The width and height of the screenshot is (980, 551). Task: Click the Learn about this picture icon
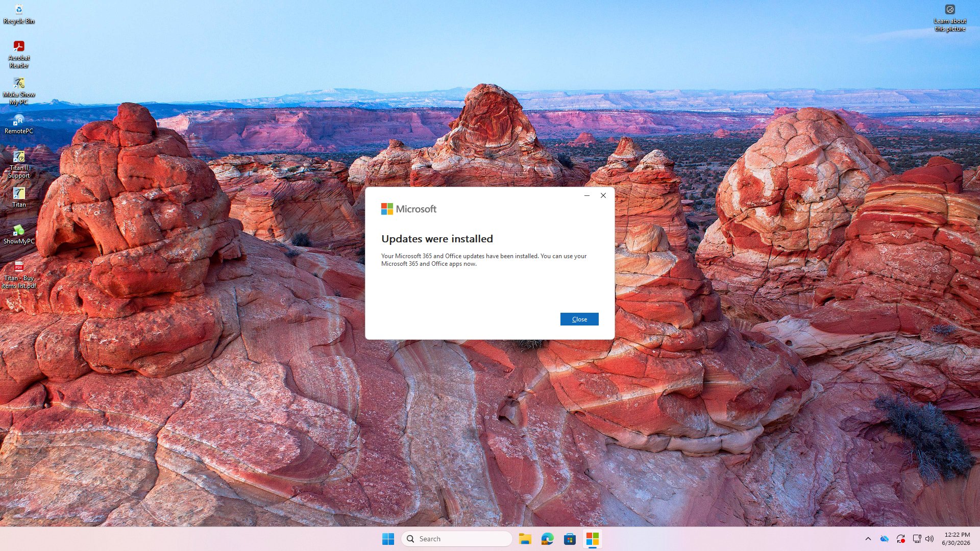point(950,18)
